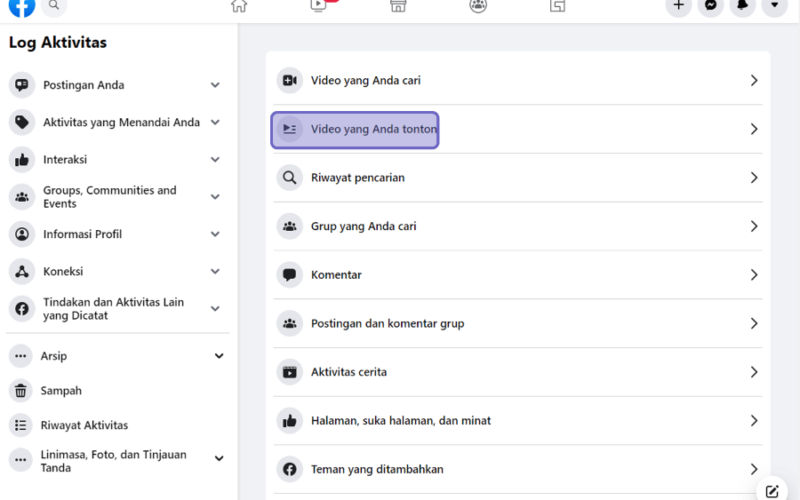Go to the Home icon in navigation
This screenshot has height=500, width=800.
tap(239, 6)
